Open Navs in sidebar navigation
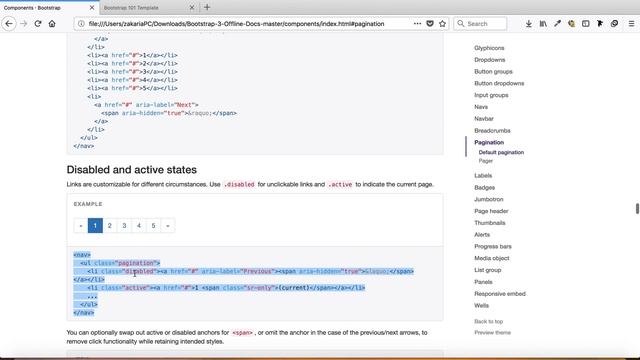 coord(481,107)
